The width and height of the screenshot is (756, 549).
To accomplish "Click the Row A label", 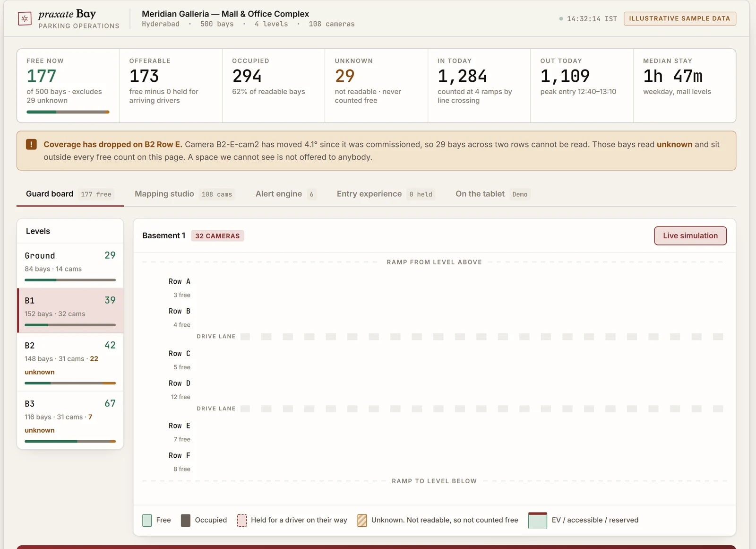I will point(180,281).
